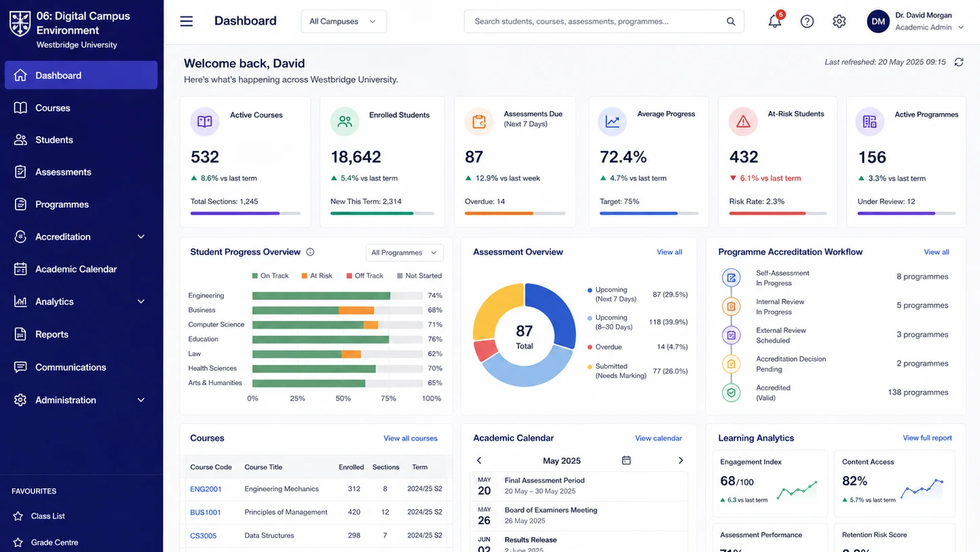
Task: Open settings gear in top bar
Action: pos(839,22)
